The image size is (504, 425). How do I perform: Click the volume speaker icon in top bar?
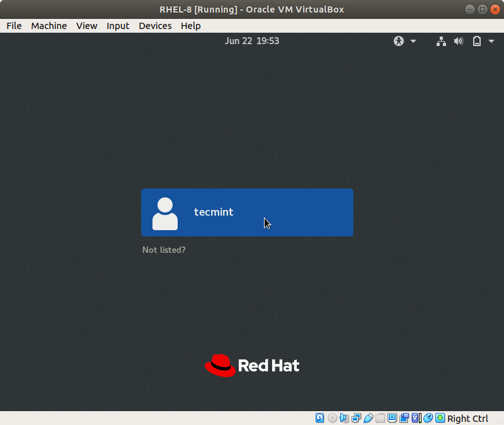click(458, 41)
